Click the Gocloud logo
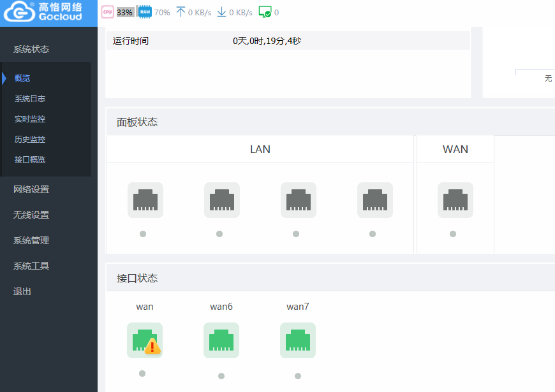555x392 pixels. pos(43,11)
